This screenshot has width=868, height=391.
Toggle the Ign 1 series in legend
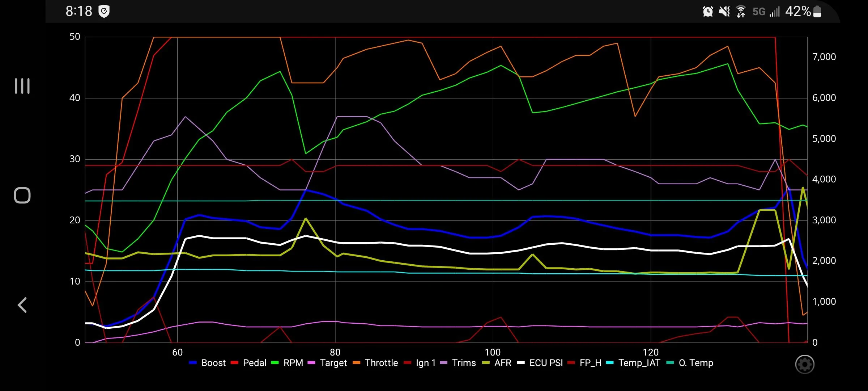(x=420, y=363)
